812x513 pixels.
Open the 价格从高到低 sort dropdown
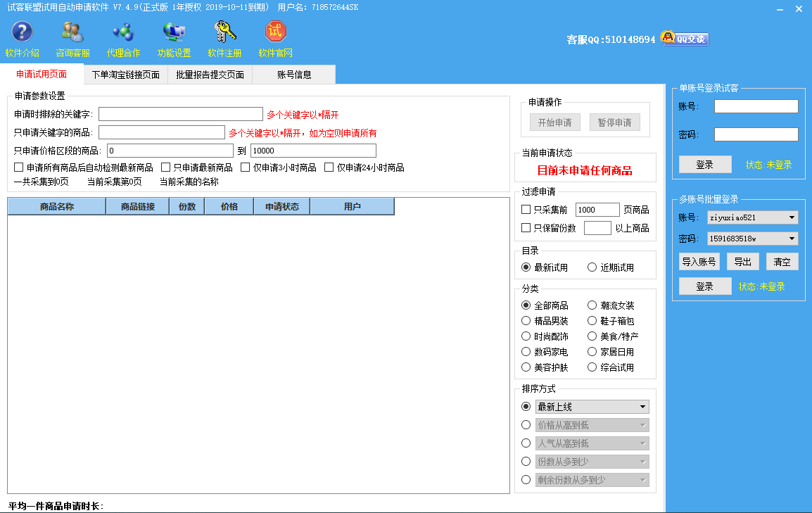(592, 425)
